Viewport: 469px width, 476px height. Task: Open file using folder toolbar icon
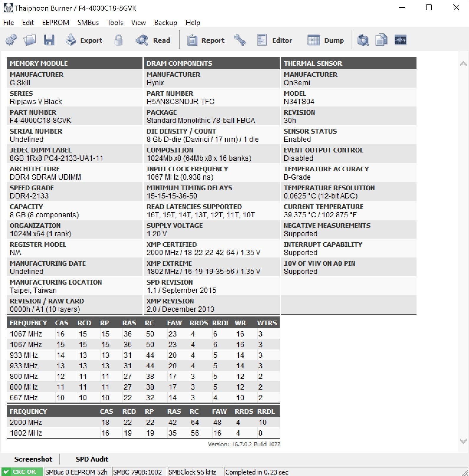point(30,40)
